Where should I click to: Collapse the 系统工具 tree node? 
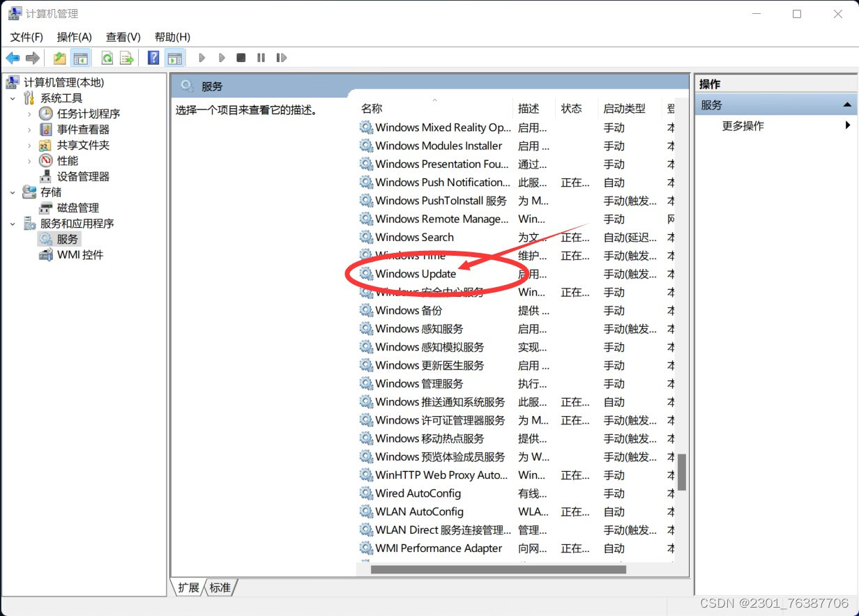pos(13,98)
